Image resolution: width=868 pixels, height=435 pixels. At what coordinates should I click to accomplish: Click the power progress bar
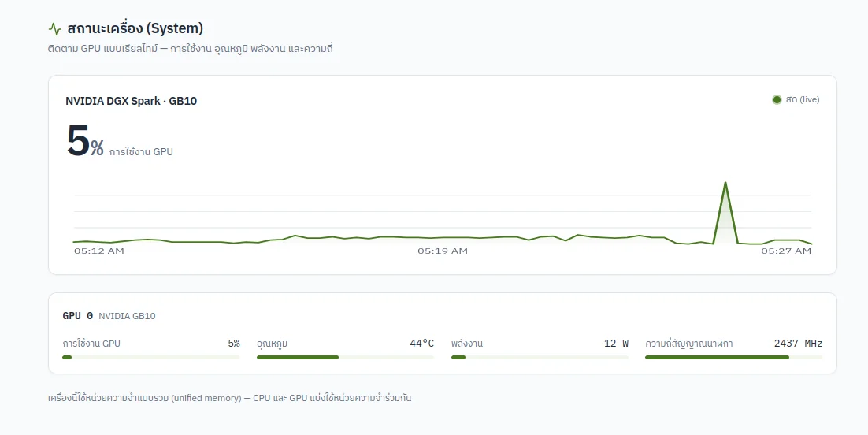tap(540, 358)
